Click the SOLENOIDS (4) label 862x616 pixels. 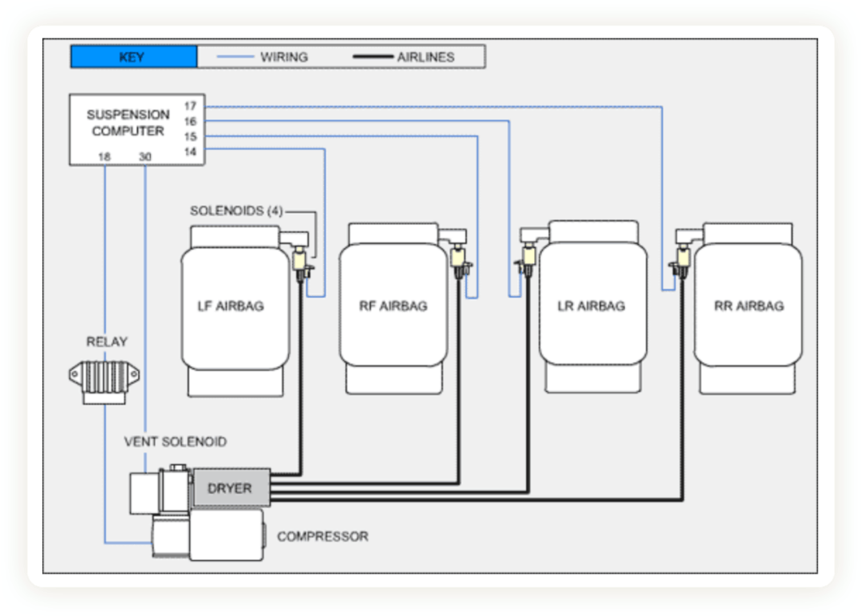pyautogui.click(x=236, y=211)
